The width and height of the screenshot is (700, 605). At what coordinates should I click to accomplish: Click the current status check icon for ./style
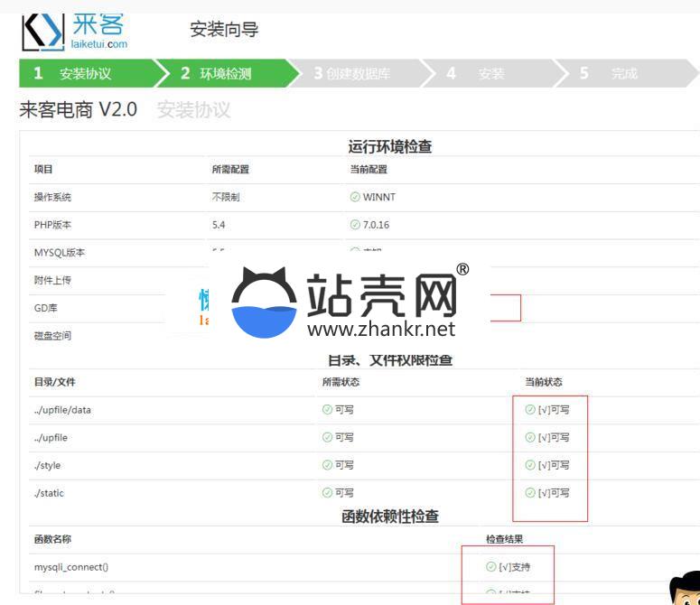[530, 466]
